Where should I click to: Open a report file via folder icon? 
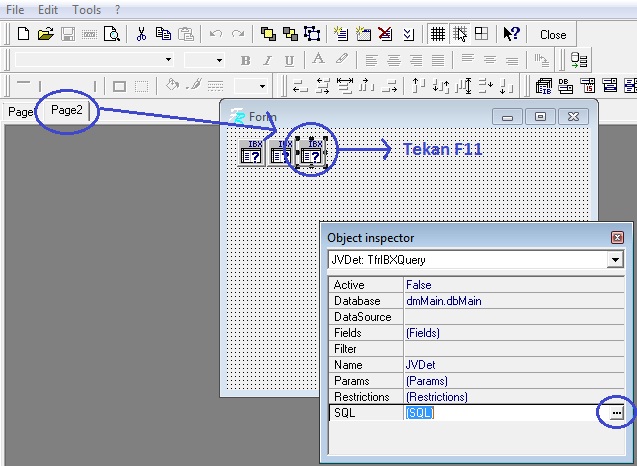coord(46,34)
